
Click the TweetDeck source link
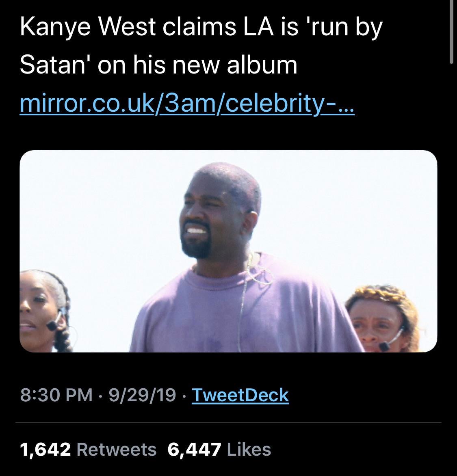click(x=240, y=395)
